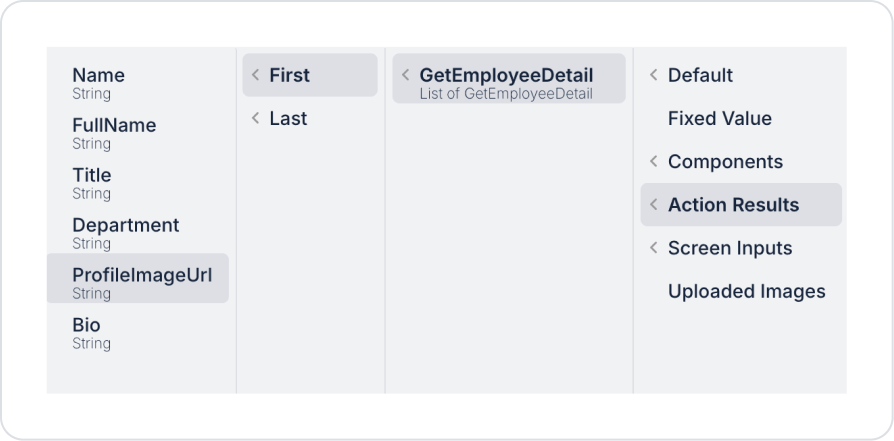Open the Default source category
Viewport: 894px width, 441px height.
click(741, 75)
